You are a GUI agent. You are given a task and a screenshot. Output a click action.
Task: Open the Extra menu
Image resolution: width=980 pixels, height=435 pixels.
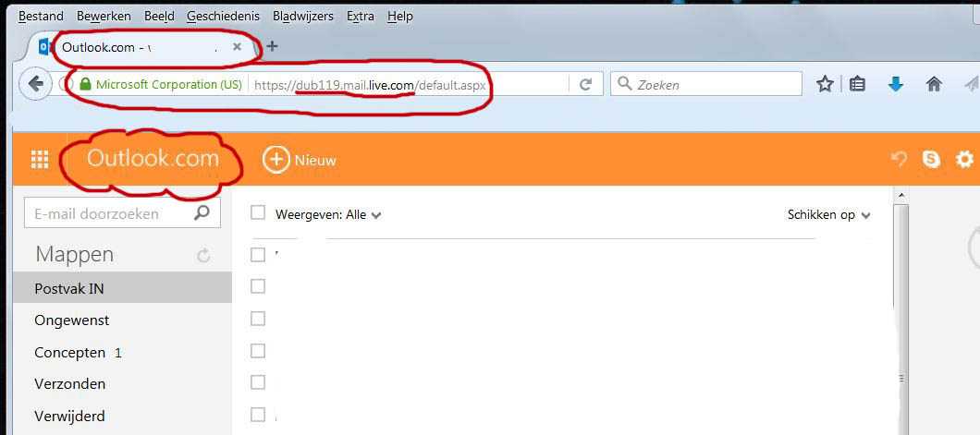coord(361,17)
